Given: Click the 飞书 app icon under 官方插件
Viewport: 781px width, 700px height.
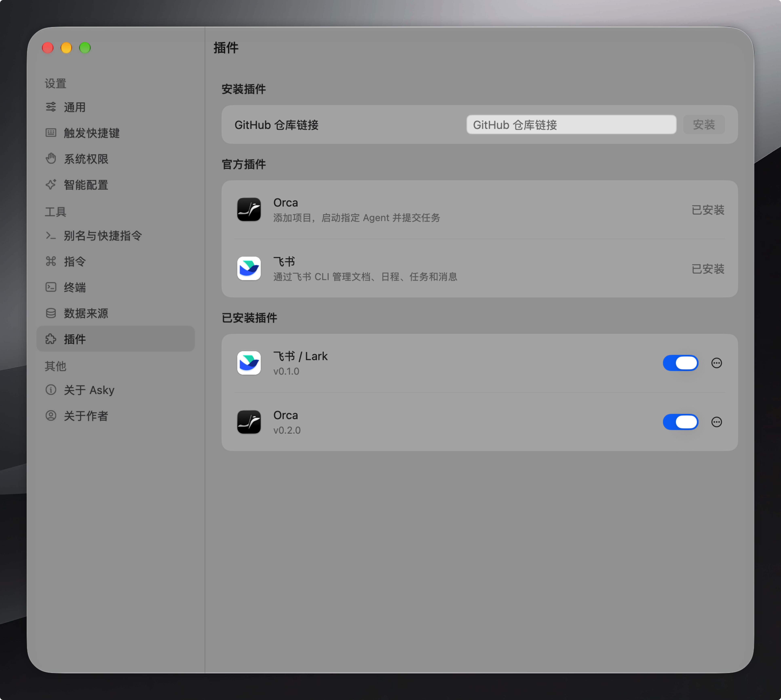Looking at the screenshot, I should [x=249, y=269].
